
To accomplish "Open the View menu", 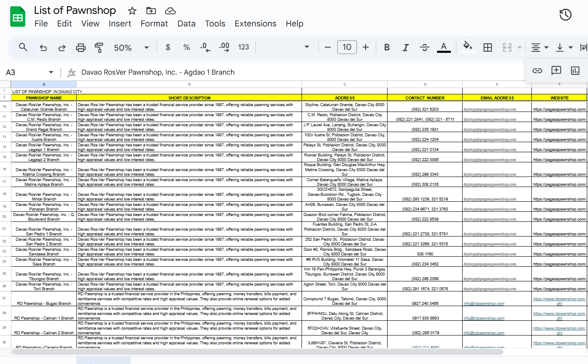I will pos(90,23).
